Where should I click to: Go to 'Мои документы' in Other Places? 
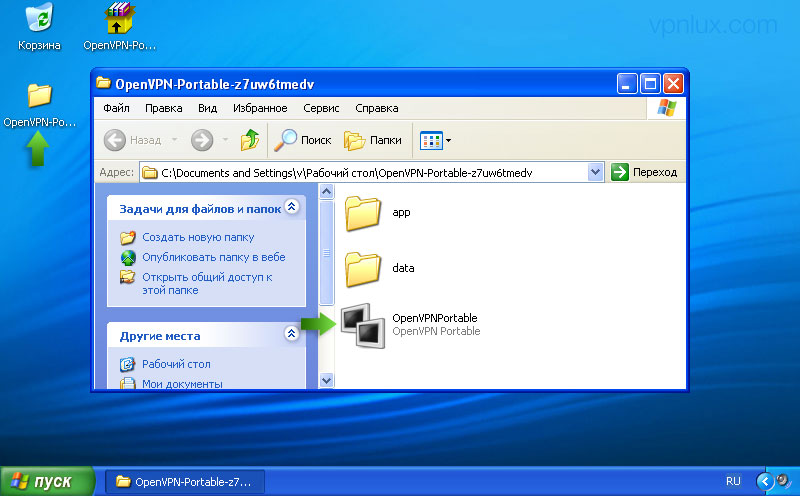(x=182, y=384)
